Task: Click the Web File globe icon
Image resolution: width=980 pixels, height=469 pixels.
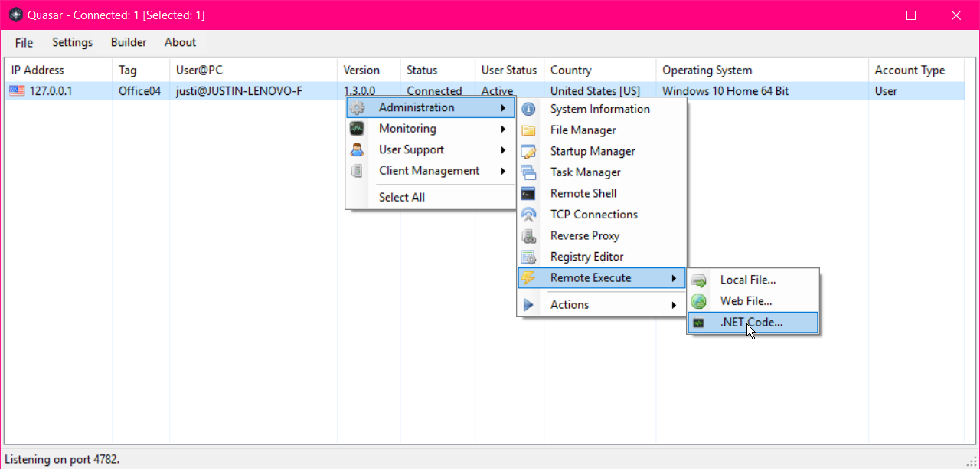Action: pos(698,301)
